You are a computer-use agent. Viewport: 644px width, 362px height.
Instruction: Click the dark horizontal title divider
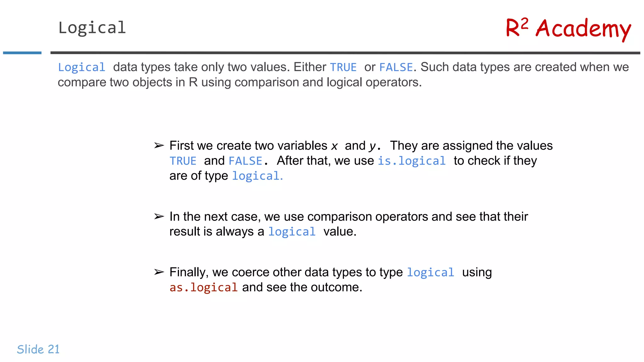345,53
